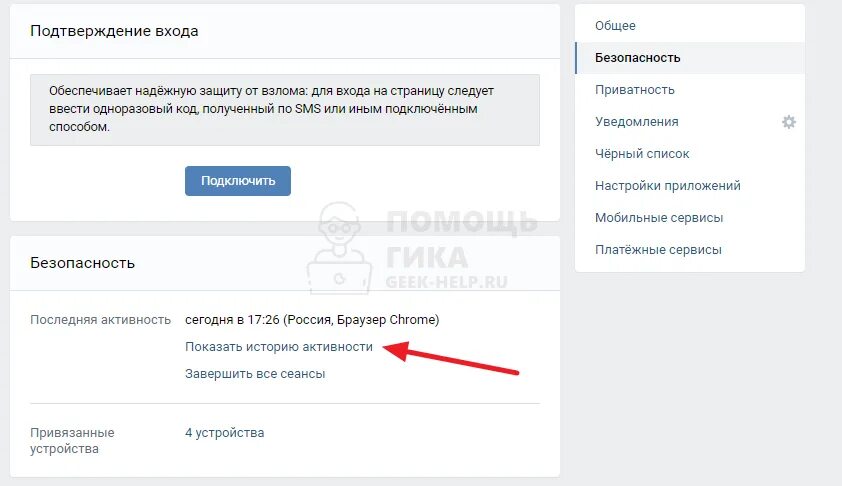
Task: Click the geek-help.ru watermark logo
Action: tap(422, 250)
